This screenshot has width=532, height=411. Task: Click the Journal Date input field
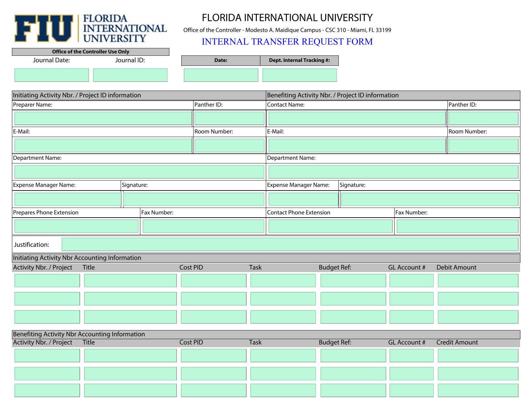click(52, 75)
